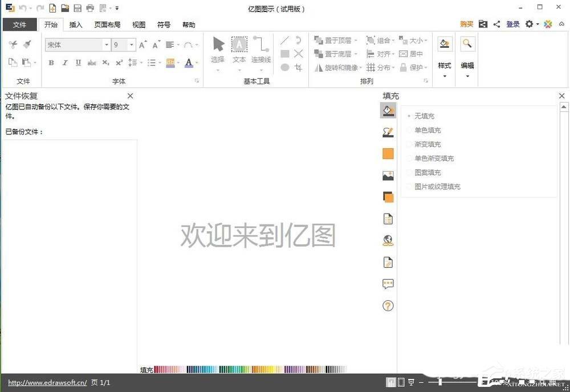
Task: Select the line drawing tool
Action: 284,40
